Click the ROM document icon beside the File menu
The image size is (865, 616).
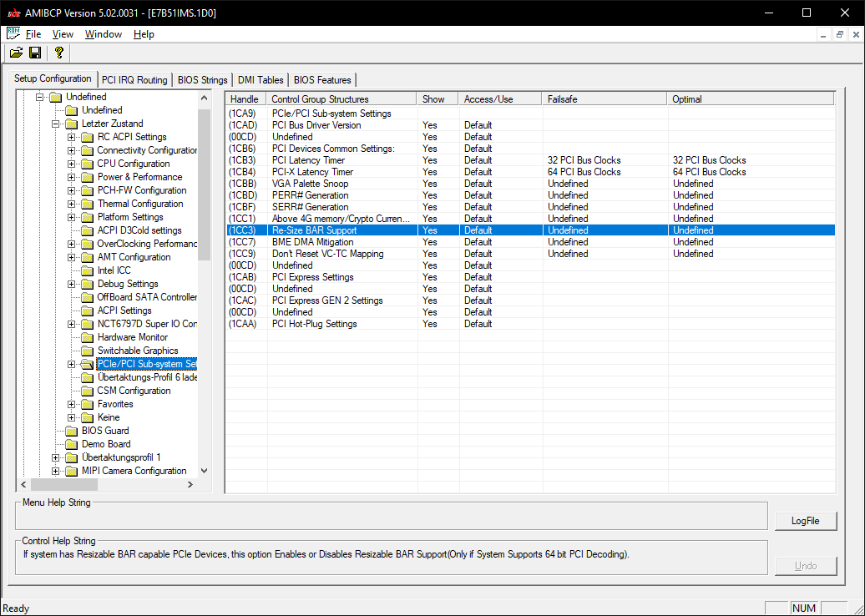click(13, 33)
